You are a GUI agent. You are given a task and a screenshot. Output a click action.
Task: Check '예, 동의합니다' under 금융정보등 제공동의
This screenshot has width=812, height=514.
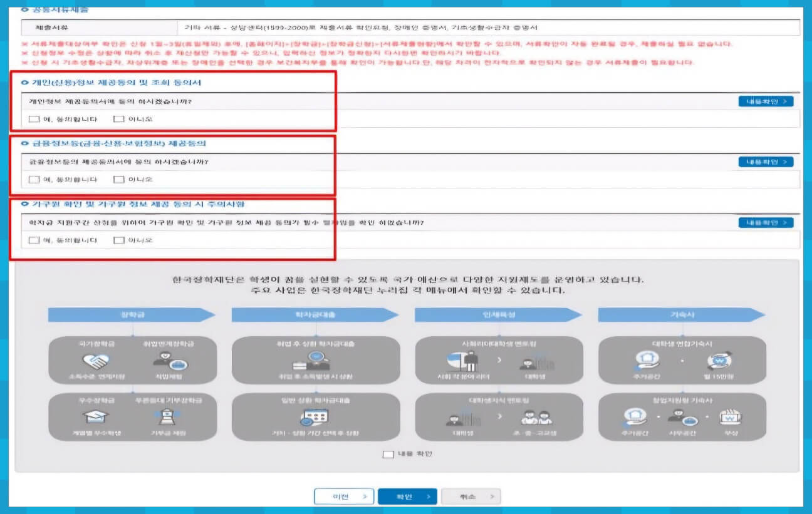(34, 180)
